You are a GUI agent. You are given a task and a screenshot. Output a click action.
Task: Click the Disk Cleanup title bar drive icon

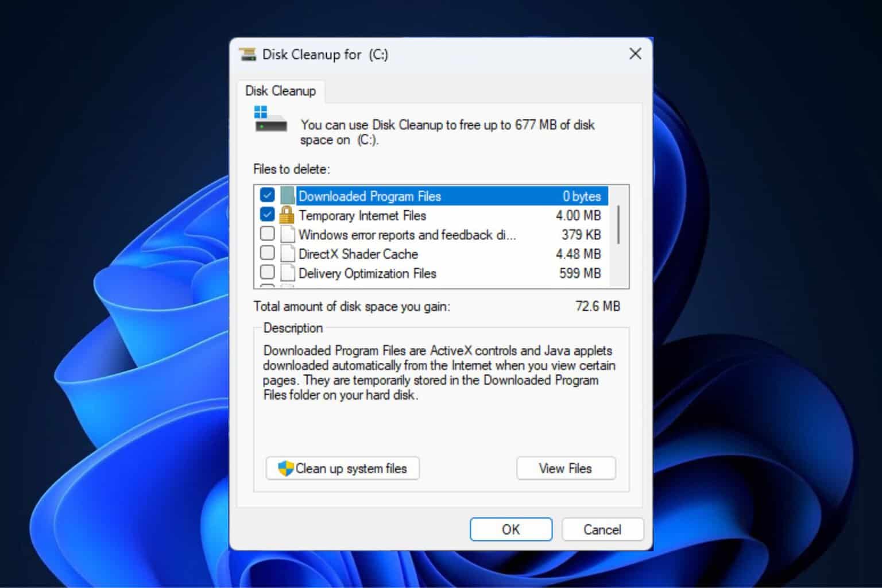click(247, 55)
